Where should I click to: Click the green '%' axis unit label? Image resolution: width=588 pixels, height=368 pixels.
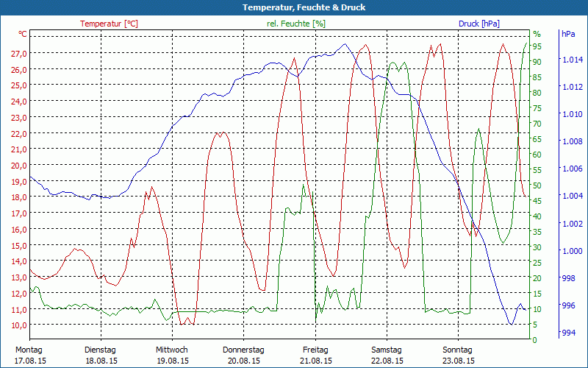537,34
